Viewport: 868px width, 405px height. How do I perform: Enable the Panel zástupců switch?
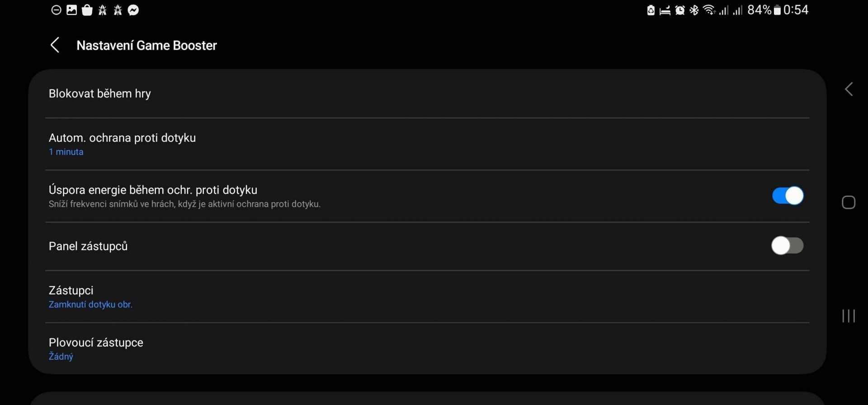tap(788, 246)
